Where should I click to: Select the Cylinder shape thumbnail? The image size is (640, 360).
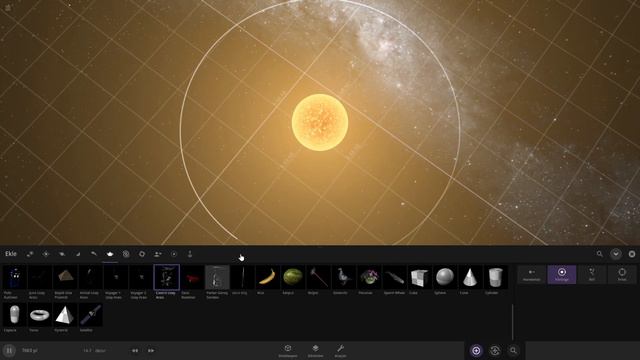[496, 277]
